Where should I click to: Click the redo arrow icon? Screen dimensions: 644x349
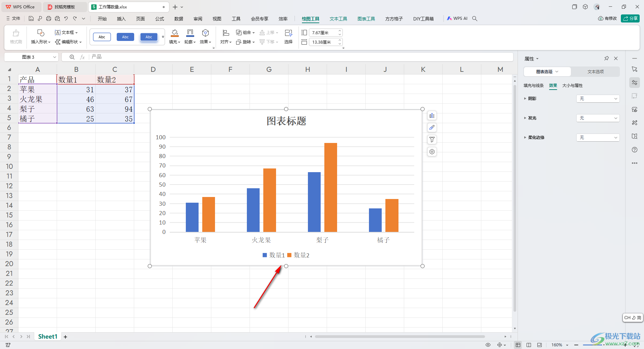(75, 19)
